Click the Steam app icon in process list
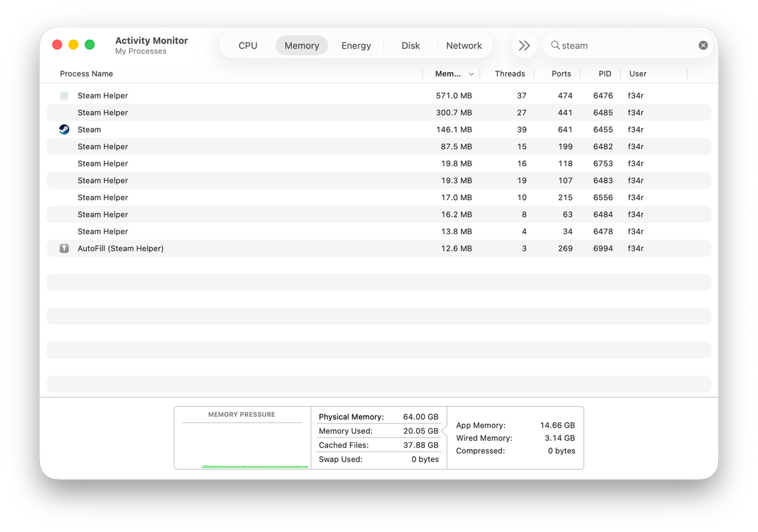 pyautogui.click(x=64, y=130)
